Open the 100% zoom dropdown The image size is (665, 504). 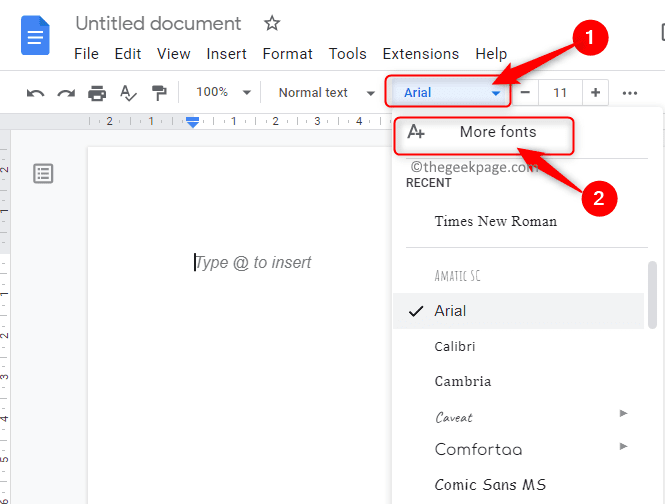[x=224, y=92]
